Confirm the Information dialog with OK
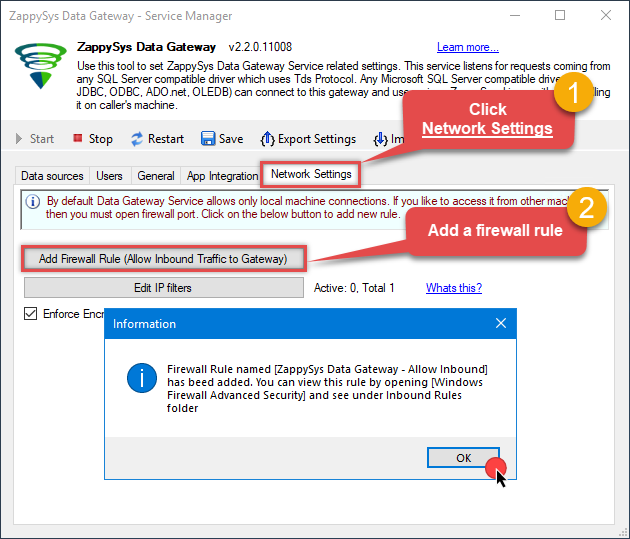 463,458
